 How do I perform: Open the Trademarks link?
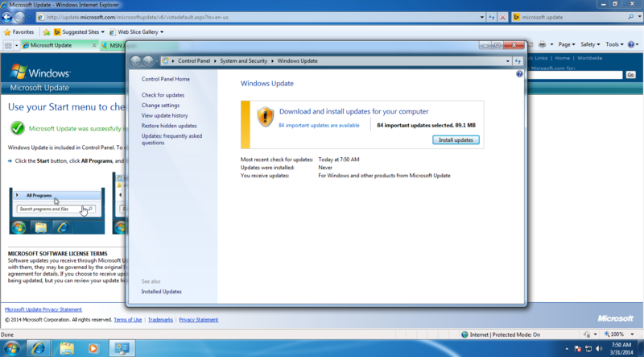click(160, 320)
